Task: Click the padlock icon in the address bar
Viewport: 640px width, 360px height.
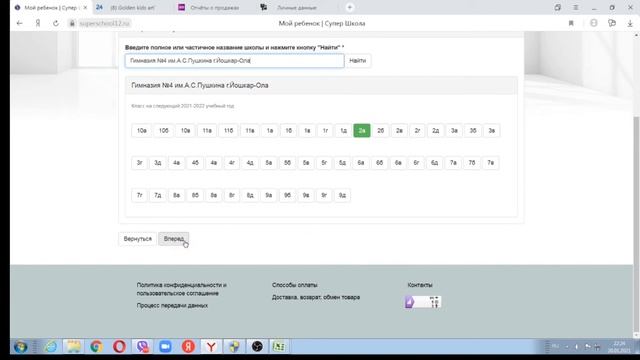Action: click(x=72, y=23)
